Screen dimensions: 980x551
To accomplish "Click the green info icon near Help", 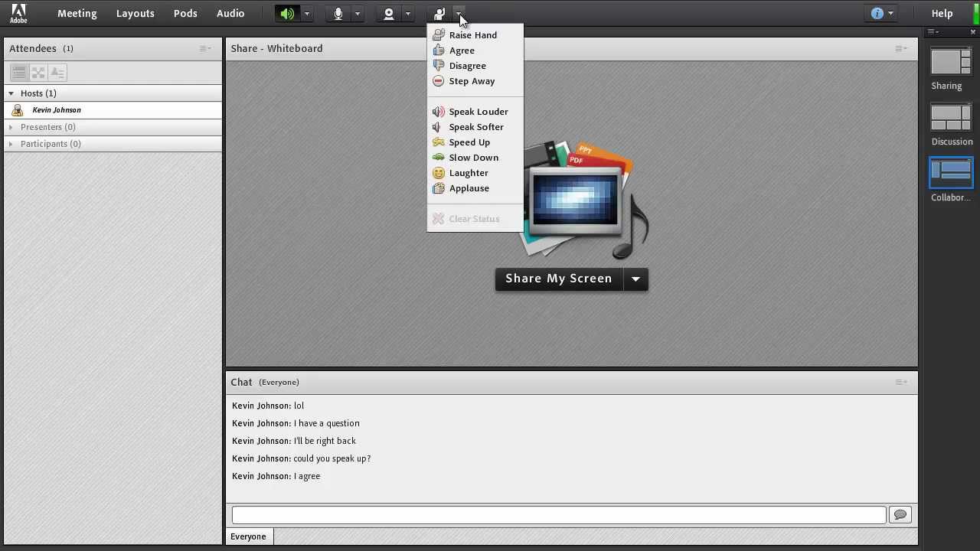I will coord(875,13).
